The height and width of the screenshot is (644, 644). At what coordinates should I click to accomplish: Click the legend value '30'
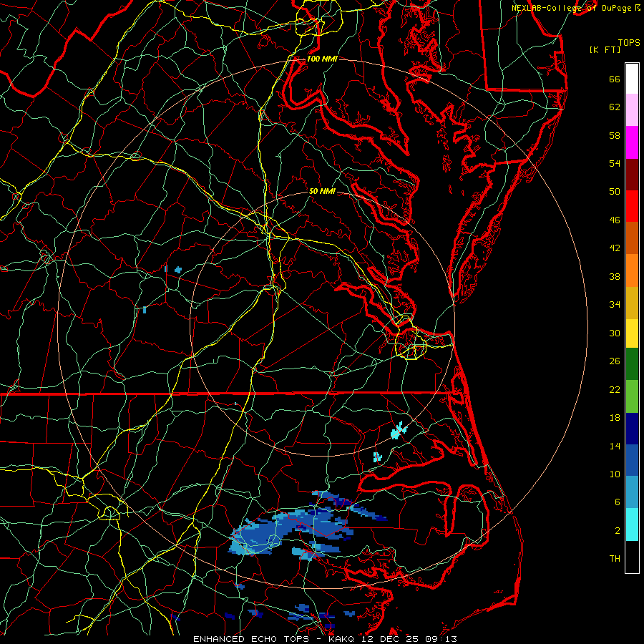[615, 333]
